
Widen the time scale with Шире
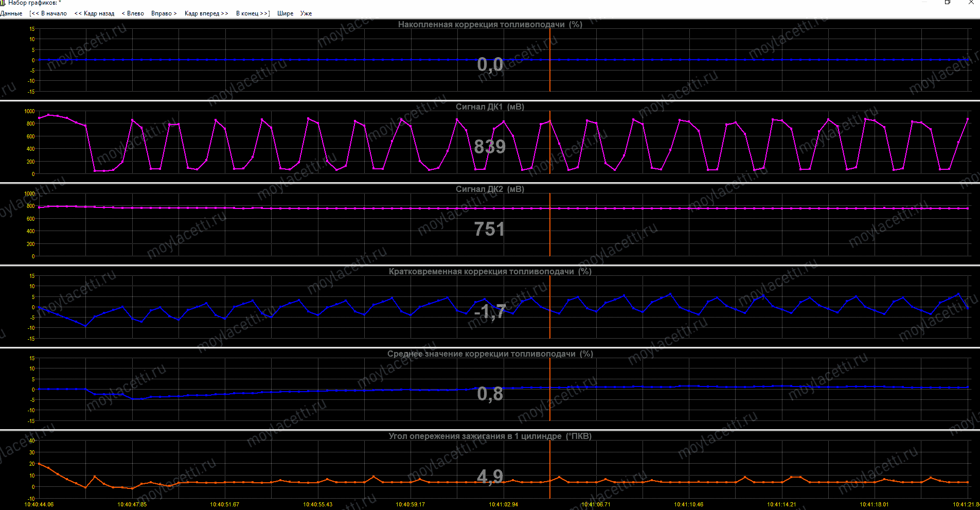[285, 13]
